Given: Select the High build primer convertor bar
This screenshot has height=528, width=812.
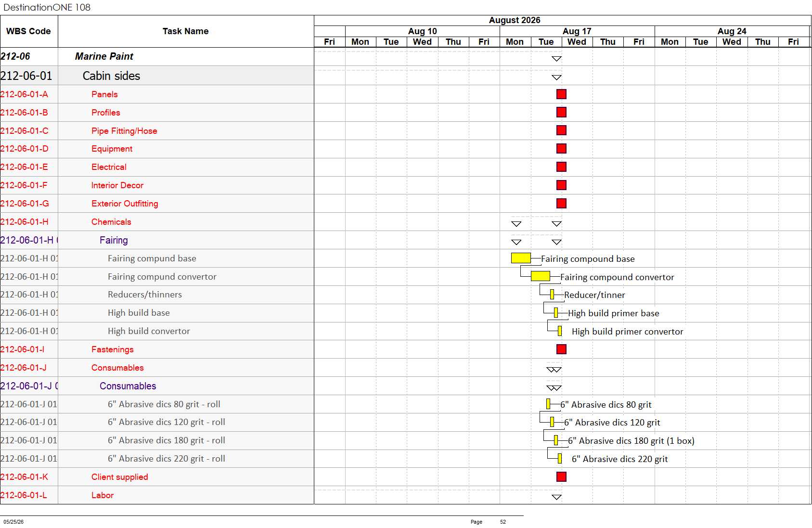Looking at the screenshot, I should (x=560, y=331).
